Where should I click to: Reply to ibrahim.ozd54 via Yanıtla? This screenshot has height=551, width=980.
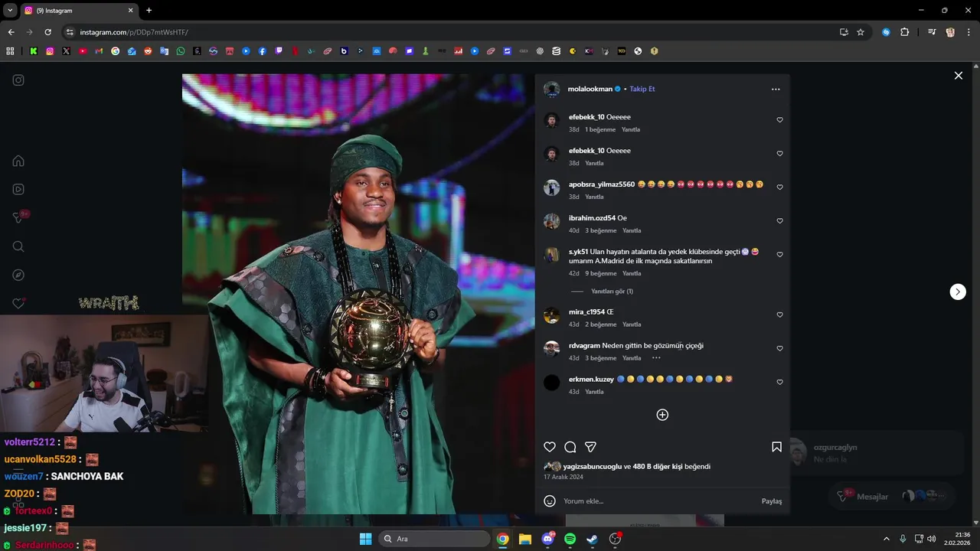pyautogui.click(x=632, y=230)
